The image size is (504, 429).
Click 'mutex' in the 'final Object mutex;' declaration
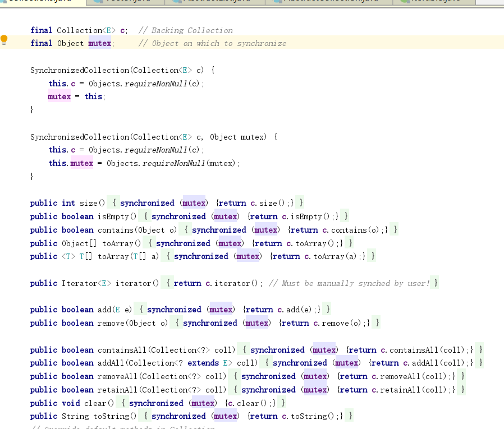pos(100,43)
